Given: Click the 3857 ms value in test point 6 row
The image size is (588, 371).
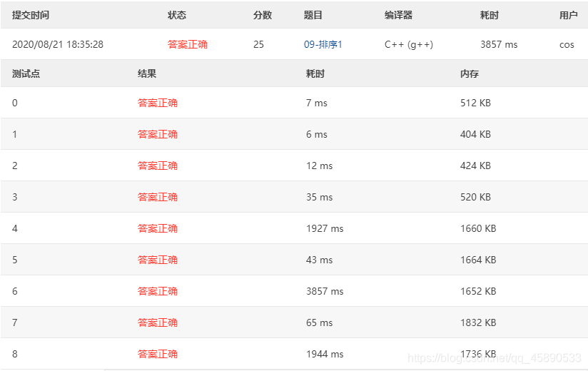Looking at the screenshot, I should pyautogui.click(x=325, y=292).
